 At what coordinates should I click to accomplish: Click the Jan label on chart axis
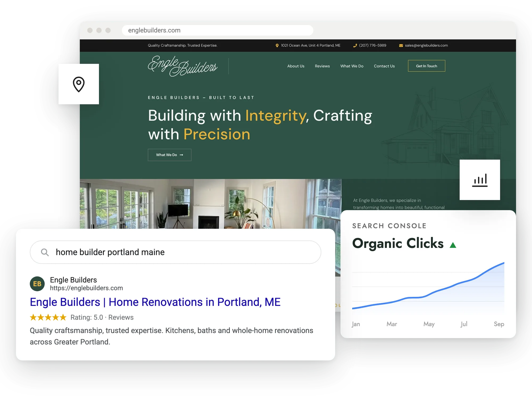[x=356, y=324]
